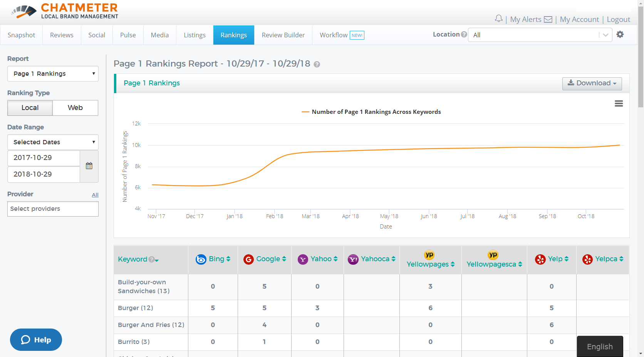Switch Ranking Type to Web

(x=75, y=108)
